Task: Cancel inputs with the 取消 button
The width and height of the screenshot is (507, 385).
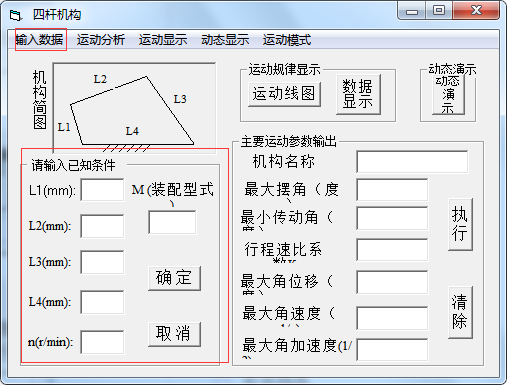Action: [x=174, y=334]
